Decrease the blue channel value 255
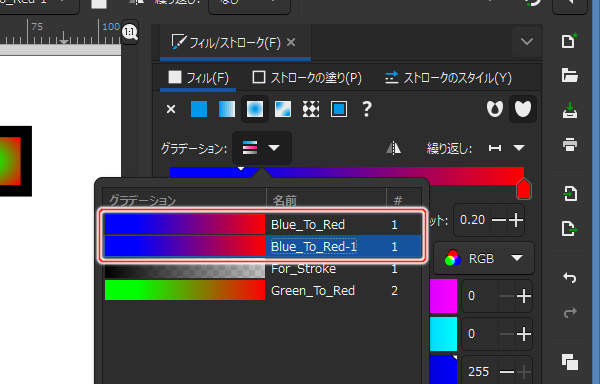The width and height of the screenshot is (600, 384). tap(507, 371)
